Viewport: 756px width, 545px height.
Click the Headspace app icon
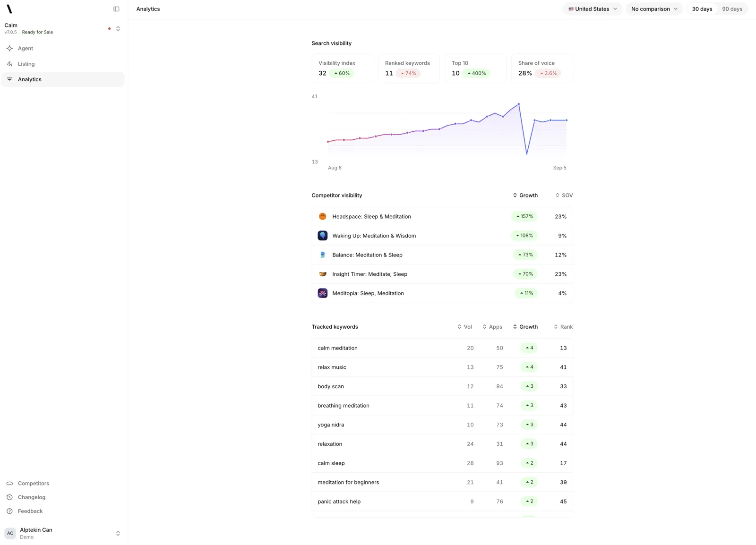(x=323, y=216)
